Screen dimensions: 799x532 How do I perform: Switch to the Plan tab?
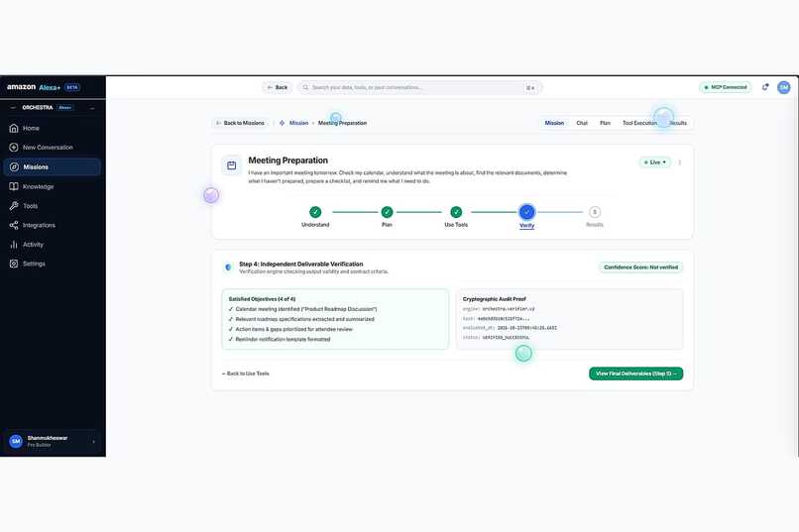coord(605,123)
